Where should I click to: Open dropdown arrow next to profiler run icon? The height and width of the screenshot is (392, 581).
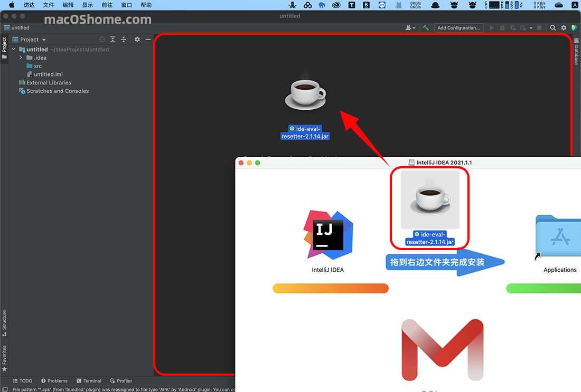[531, 28]
